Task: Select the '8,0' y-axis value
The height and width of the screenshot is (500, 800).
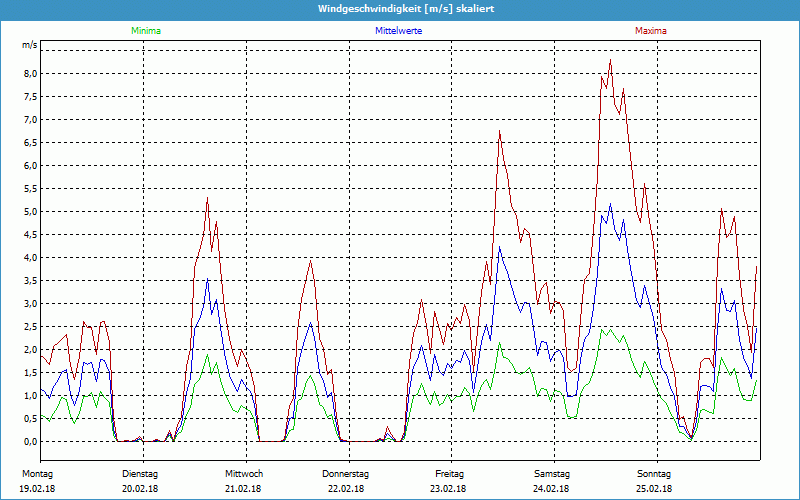Action: tap(30, 73)
